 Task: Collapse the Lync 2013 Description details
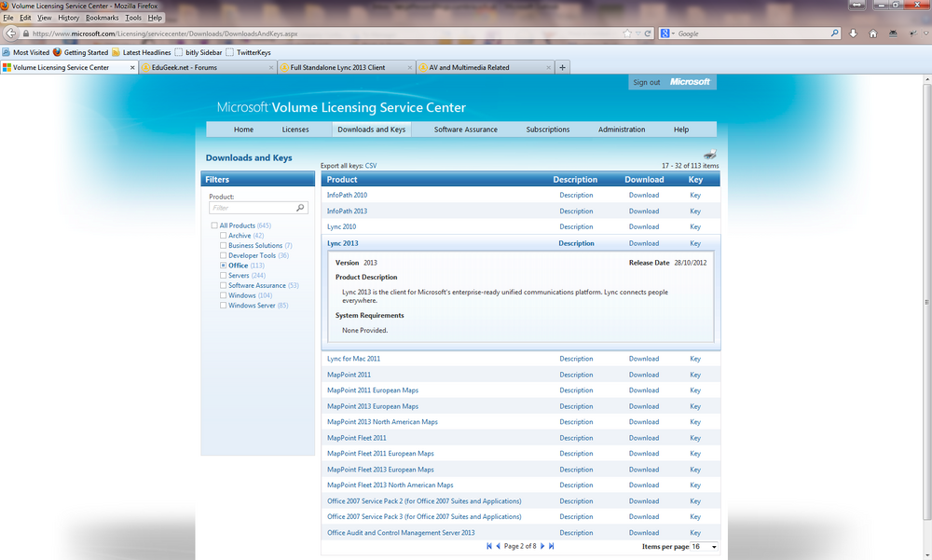(x=576, y=243)
